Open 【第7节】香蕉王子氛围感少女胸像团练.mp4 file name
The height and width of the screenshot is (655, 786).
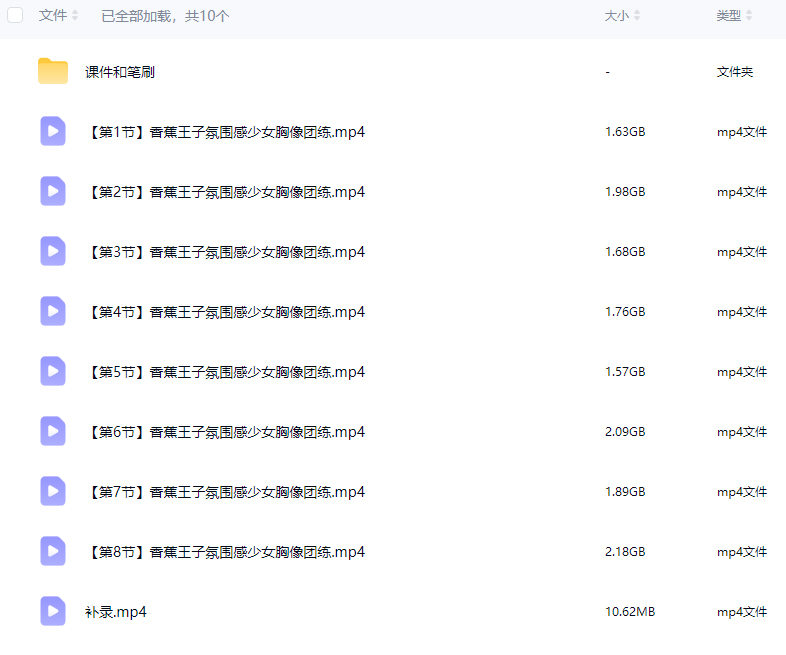click(225, 492)
